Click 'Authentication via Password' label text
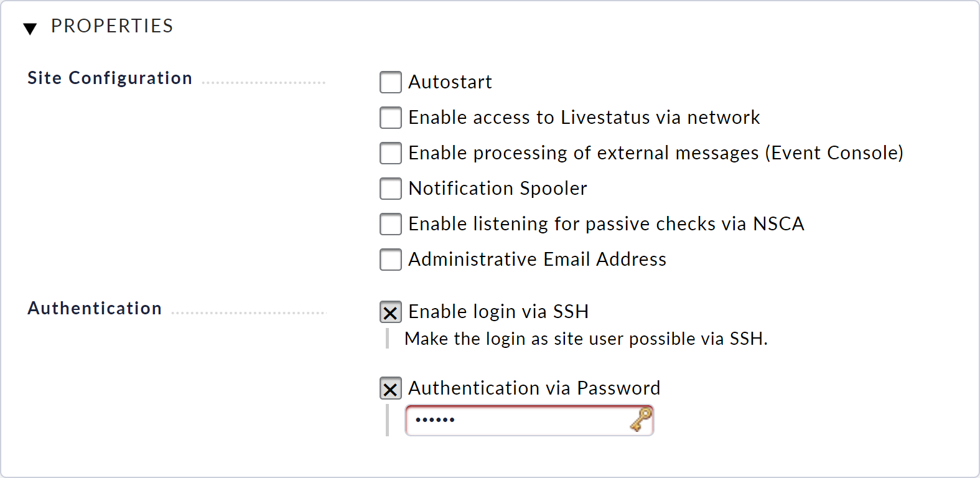This screenshot has height=478, width=980. click(x=534, y=388)
